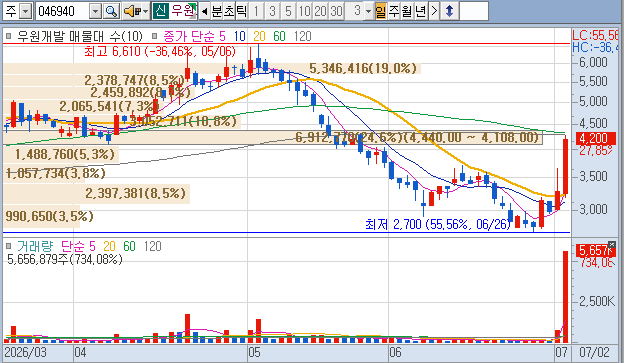Viewport: 624px width, 363px height.
Task: Click the left arrow before 분
Action: pos(204,11)
